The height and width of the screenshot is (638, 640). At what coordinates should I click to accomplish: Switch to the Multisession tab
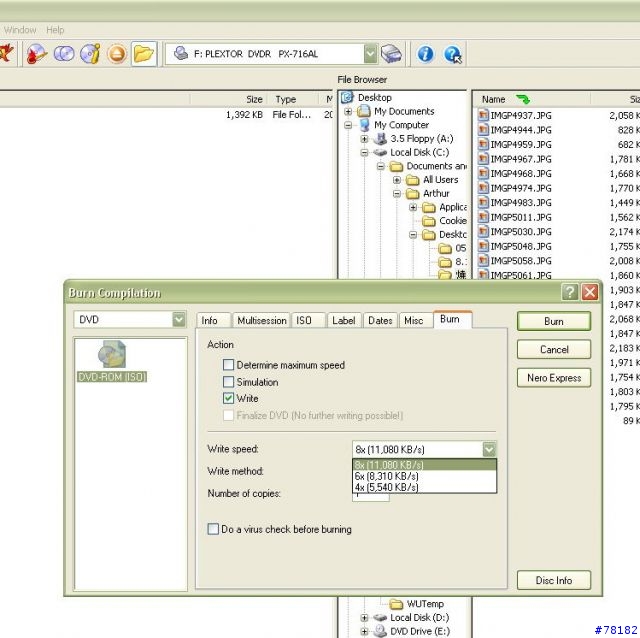coord(262,320)
